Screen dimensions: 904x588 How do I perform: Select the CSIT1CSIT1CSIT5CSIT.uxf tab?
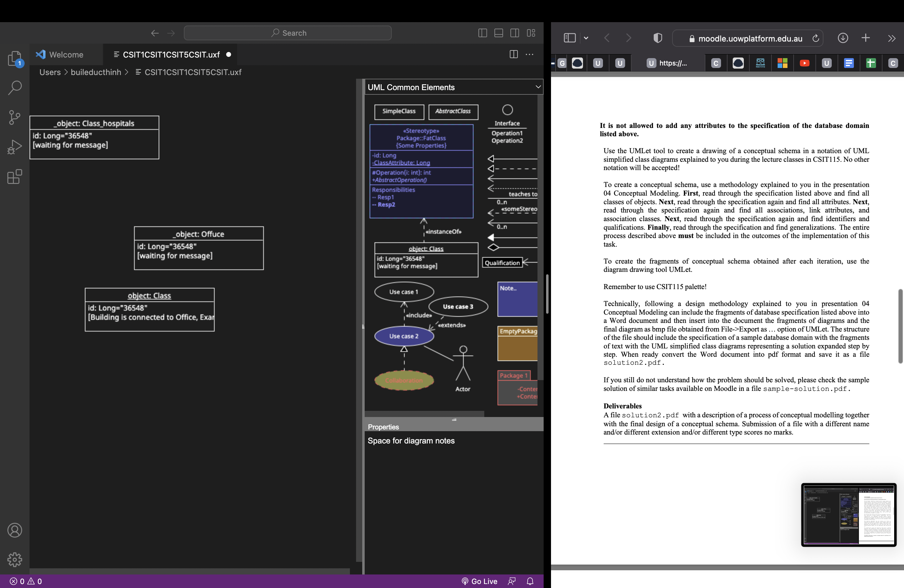pos(171,54)
